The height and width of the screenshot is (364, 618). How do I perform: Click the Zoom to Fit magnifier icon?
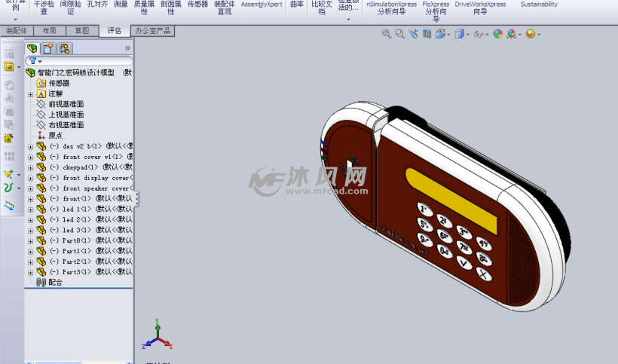tap(386, 34)
